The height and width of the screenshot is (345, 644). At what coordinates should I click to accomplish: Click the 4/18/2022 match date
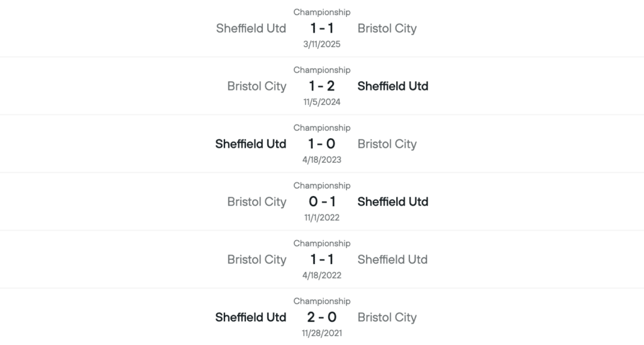[x=322, y=275]
